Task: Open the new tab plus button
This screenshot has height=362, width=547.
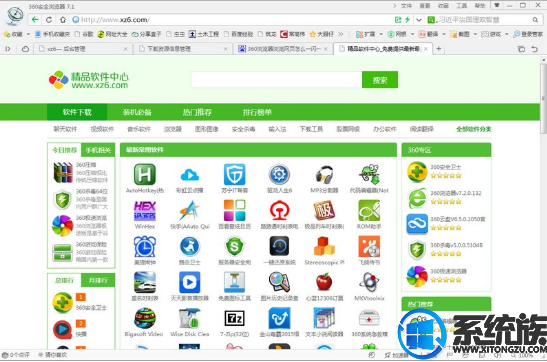Action: pyautogui.click(x=439, y=48)
